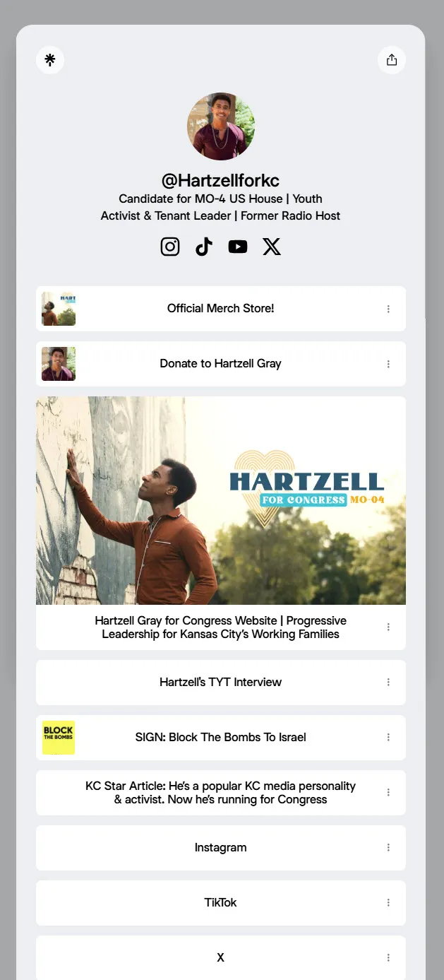This screenshot has width=444, height=980.
Task: Open Donate to Hartzell Gray link
Action: (x=221, y=364)
